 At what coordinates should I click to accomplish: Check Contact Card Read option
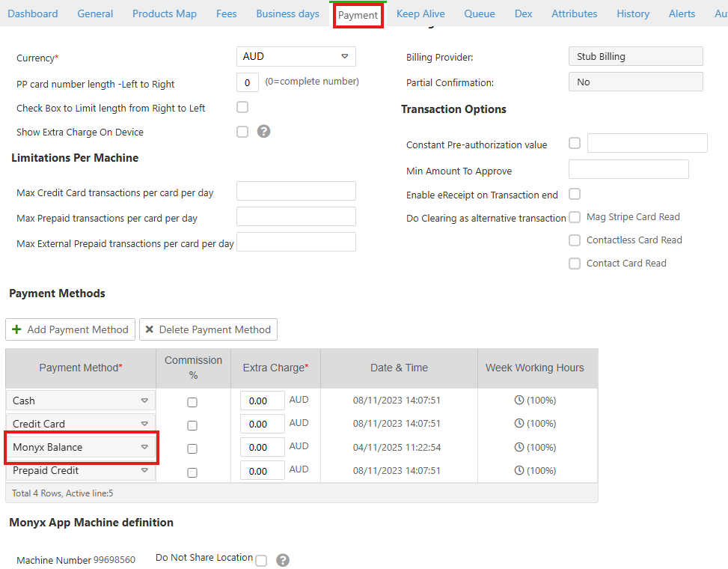[575, 264]
